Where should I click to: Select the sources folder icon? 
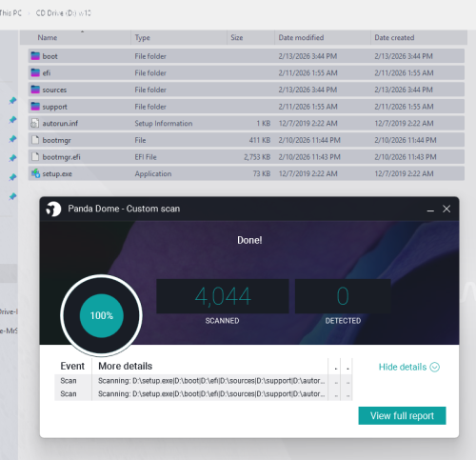tap(35, 90)
